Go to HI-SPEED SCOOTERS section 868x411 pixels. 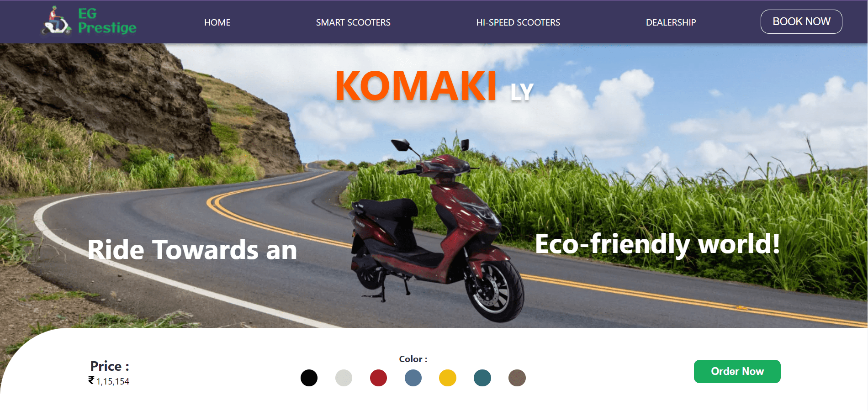tap(518, 22)
